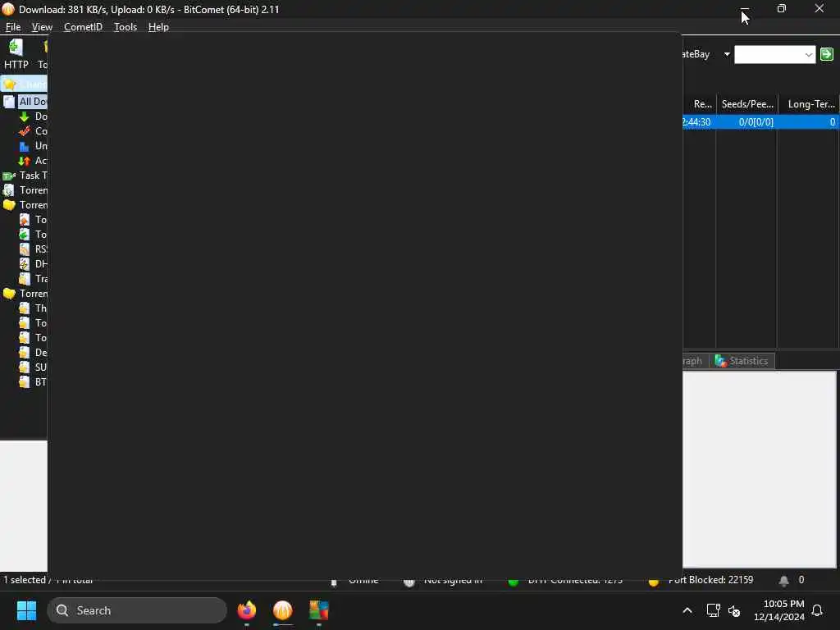Image resolution: width=840 pixels, height=630 pixels.
Task: Expand the search box history dropdown
Action: pos(809,54)
